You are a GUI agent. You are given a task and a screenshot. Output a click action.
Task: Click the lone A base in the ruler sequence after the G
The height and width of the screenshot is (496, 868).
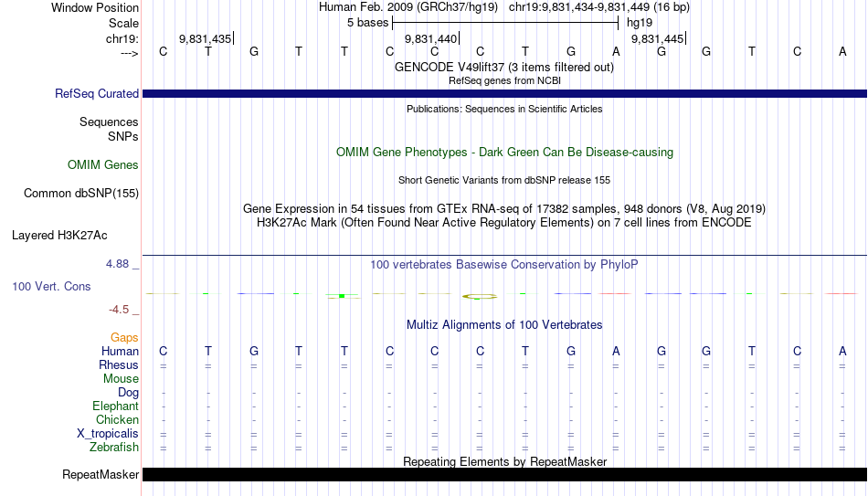[616, 51]
